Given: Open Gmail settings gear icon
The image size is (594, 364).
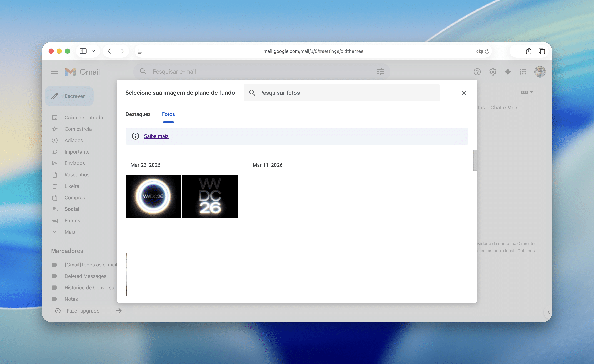Looking at the screenshot, I should tap(493, 72).
